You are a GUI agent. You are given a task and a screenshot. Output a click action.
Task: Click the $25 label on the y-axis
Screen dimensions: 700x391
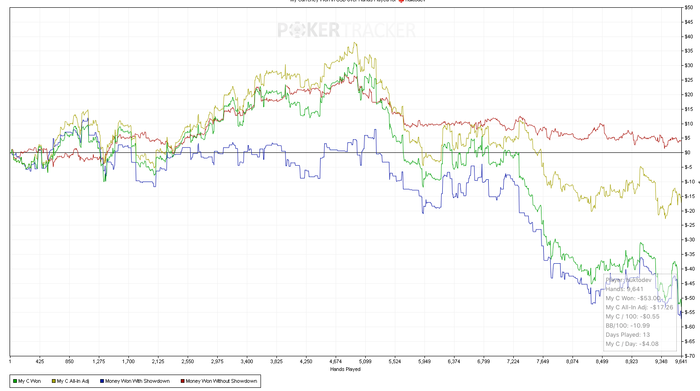point(689,80)
